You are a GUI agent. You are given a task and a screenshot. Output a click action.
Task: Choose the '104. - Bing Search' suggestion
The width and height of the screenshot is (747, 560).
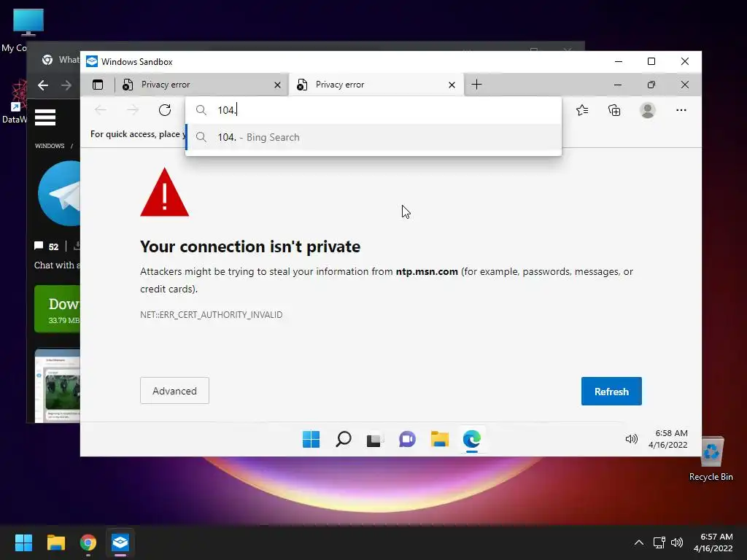(373, 137)
